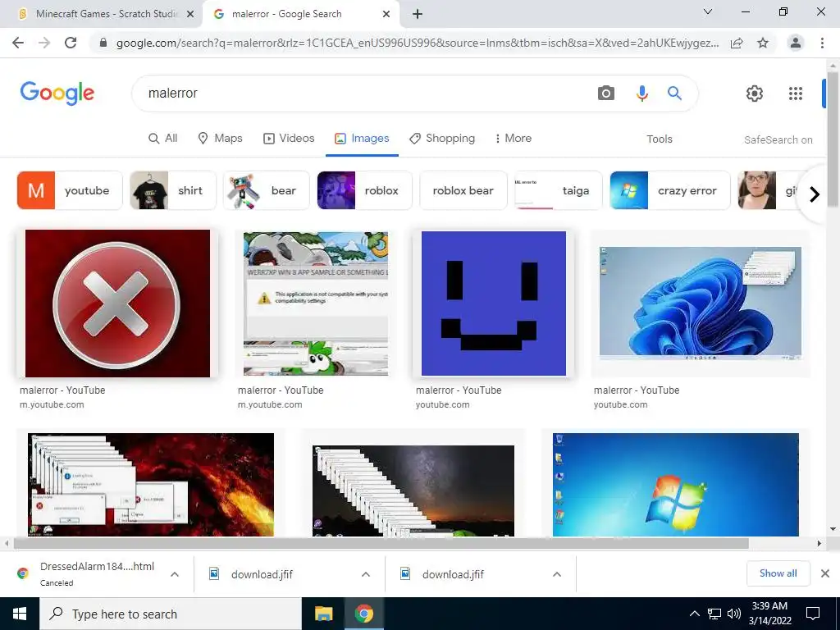Open the tab search chevron in the title bar
Screen dimensions: 840x630
tap(708, 11)
